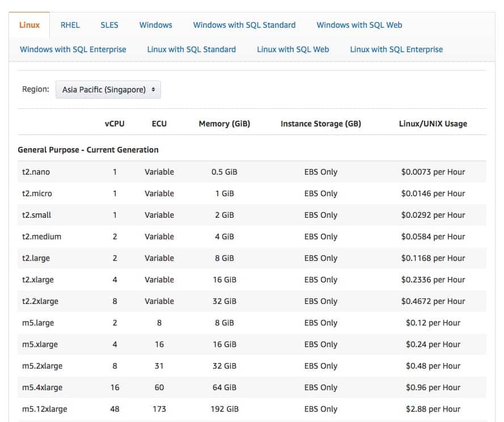Click the m5.12xlarge instance row
Viewport: 504px width, 422px height.
click(x=252, y=409)
